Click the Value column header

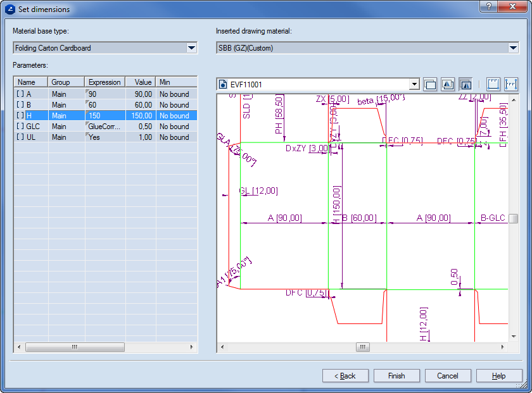(142, 82)
